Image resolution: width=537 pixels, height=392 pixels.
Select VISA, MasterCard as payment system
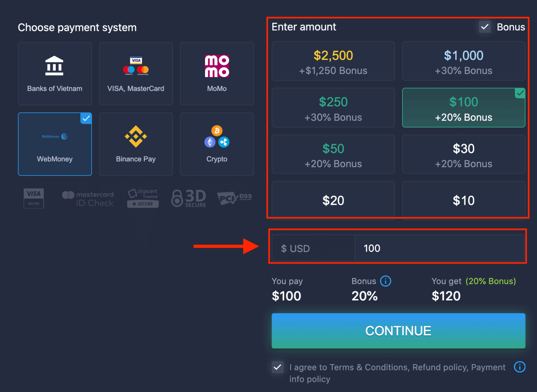(x=136, y=73)
